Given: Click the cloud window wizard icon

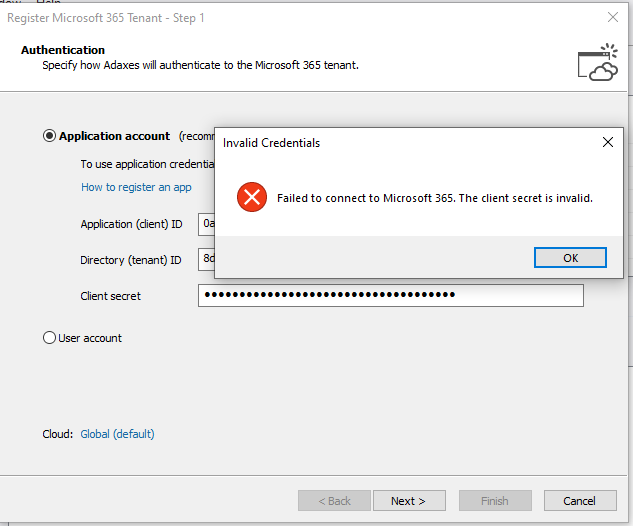Looking at the screenshot, I should (597, 63).
